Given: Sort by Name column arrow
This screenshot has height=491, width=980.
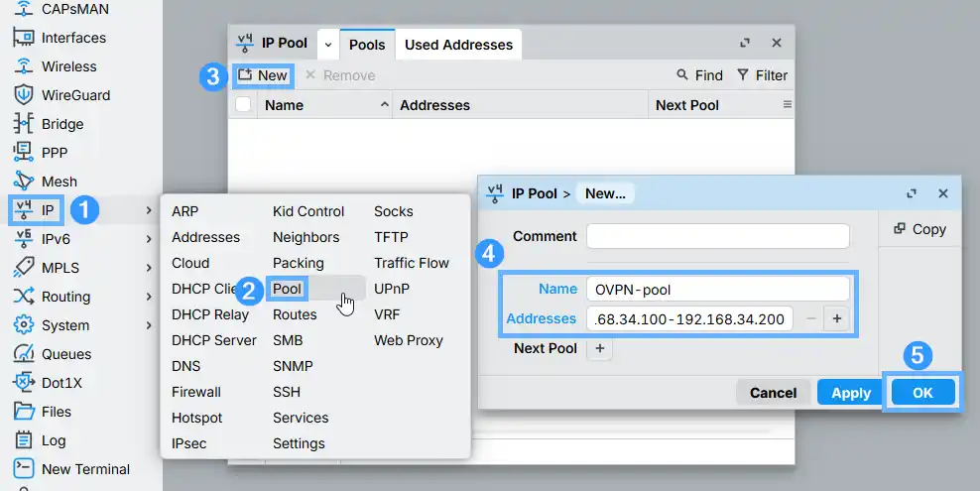Looking at the screenshot, I should tap(385, 105).
